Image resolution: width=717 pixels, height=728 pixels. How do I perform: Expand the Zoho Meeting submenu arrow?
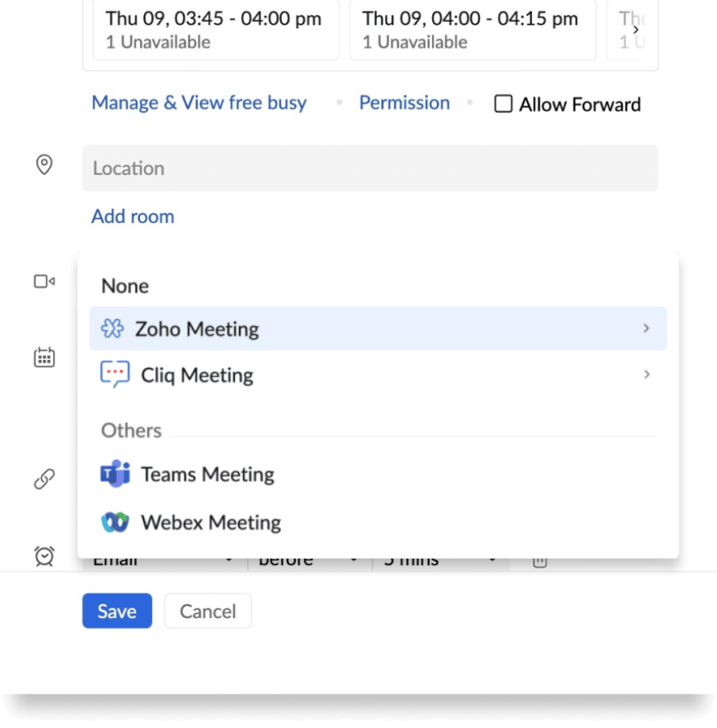[x=647, y=328]
